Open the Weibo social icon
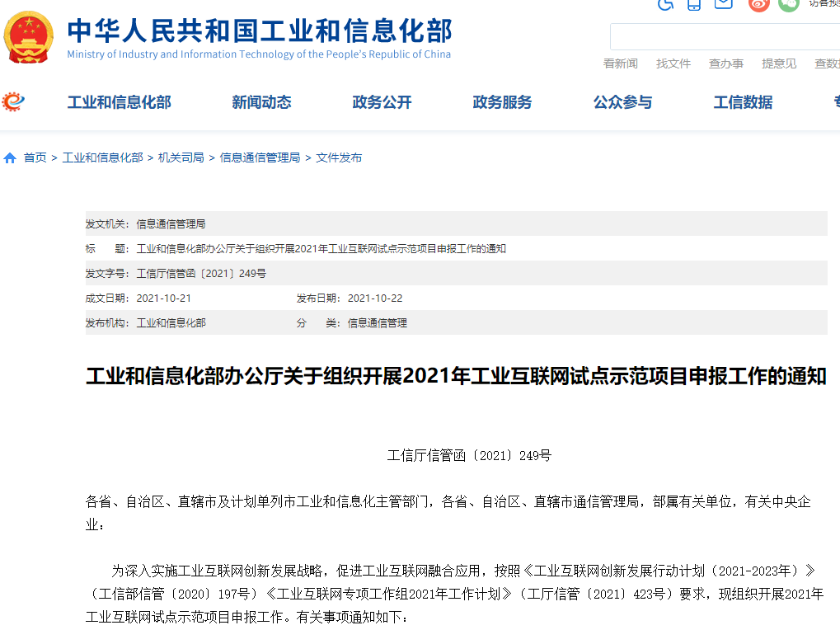The image size is (840, 644). [x=758, y=4]
